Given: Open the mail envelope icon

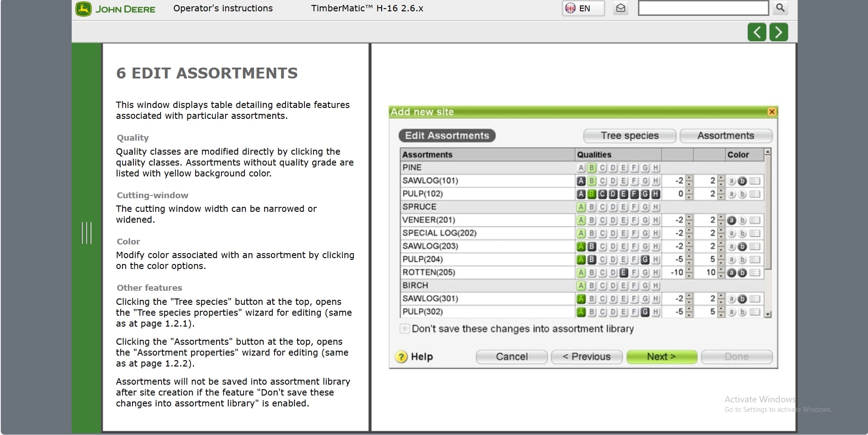Looking at the screenshot, I should click(x=621, y=8).
